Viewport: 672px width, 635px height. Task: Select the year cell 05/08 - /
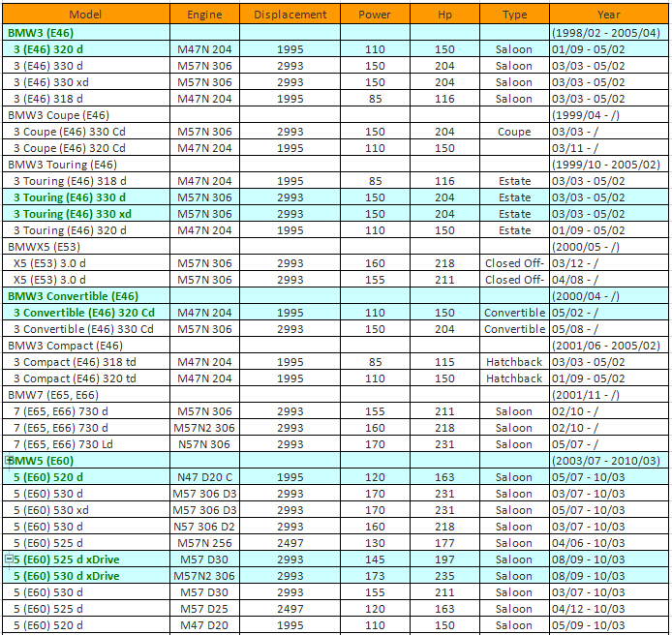coord(609,329)
